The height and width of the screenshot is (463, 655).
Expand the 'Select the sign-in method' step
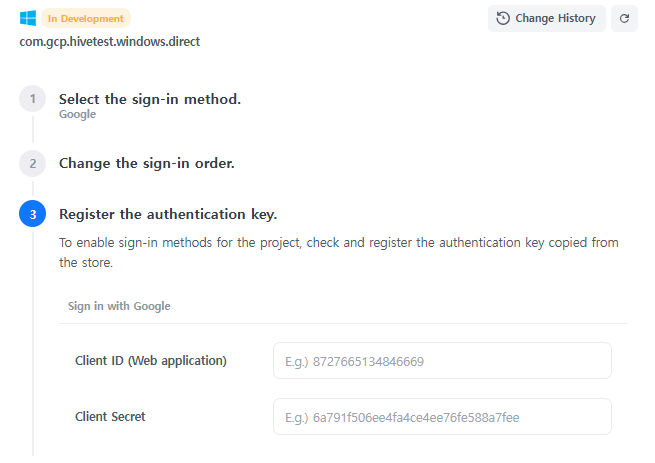coord(150,99)
